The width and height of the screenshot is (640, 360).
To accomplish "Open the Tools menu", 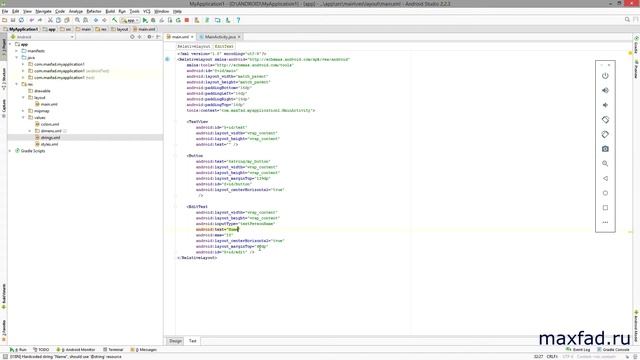I will pyautogui.click(x=134, y=11).
